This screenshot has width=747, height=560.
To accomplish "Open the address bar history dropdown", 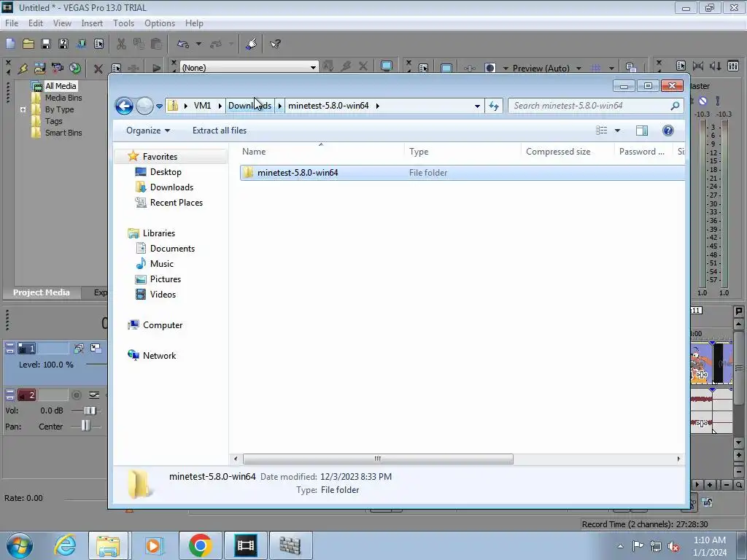I will tap(477, 106).
